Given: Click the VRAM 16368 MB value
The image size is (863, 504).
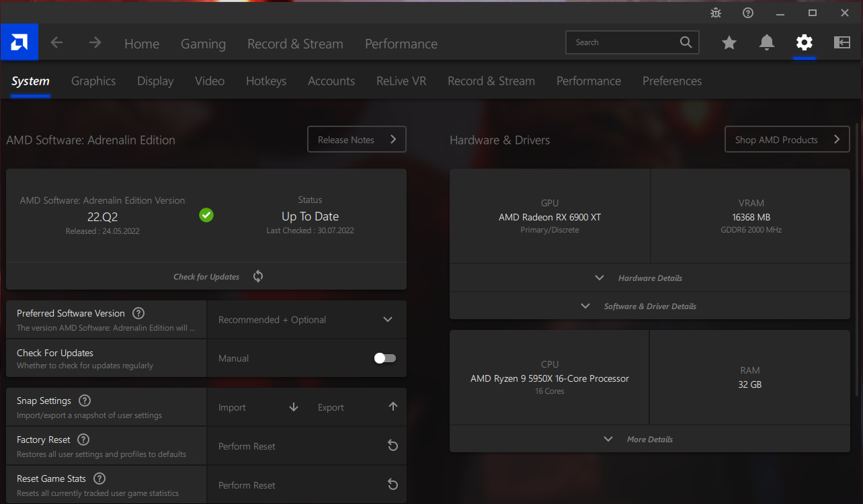Looking at the screenshot, I should point(750,217).
